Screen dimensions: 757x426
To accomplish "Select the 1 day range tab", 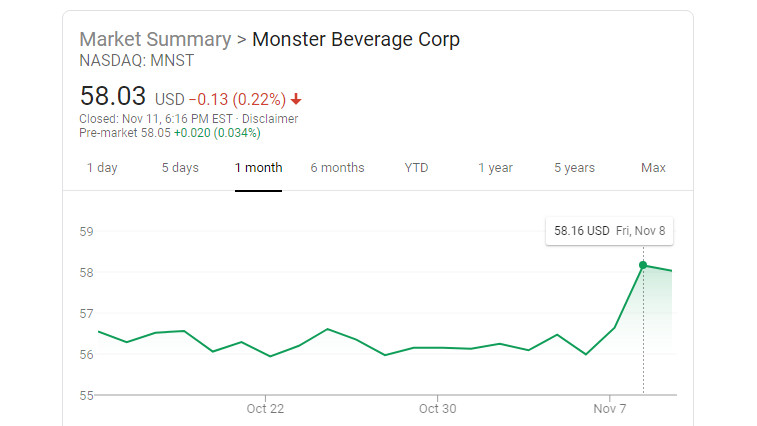I will pyautogui.click(x=102, y=168).
